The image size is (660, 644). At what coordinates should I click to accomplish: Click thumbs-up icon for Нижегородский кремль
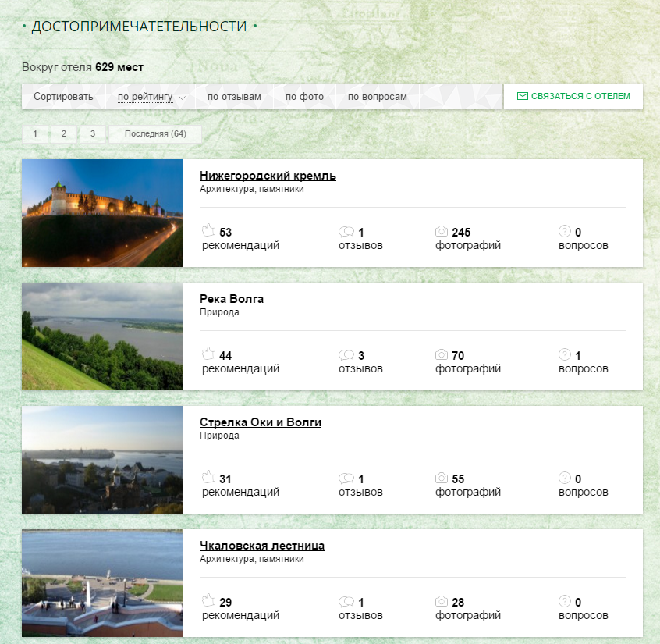208,231
